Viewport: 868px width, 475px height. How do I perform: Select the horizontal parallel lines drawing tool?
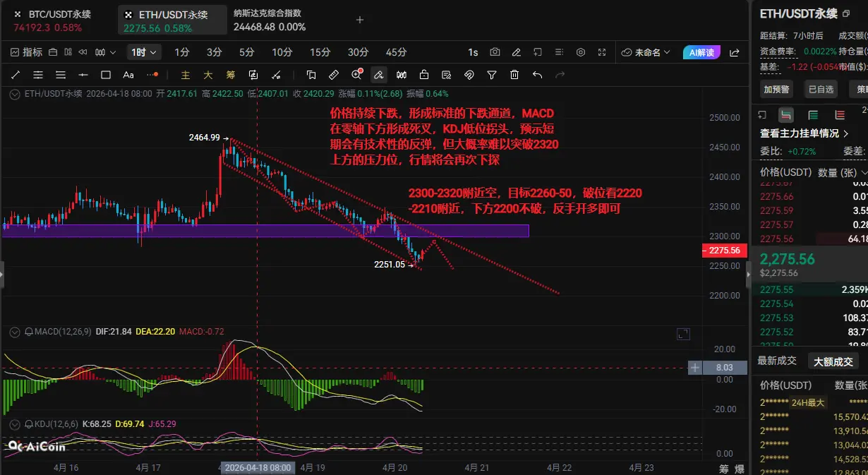pos(38,75)
